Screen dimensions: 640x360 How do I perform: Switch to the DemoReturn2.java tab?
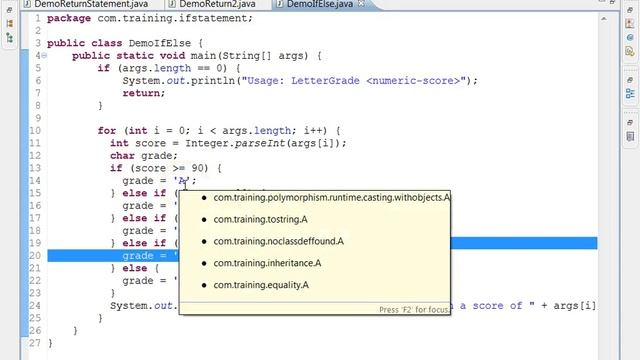coord(217,4)
